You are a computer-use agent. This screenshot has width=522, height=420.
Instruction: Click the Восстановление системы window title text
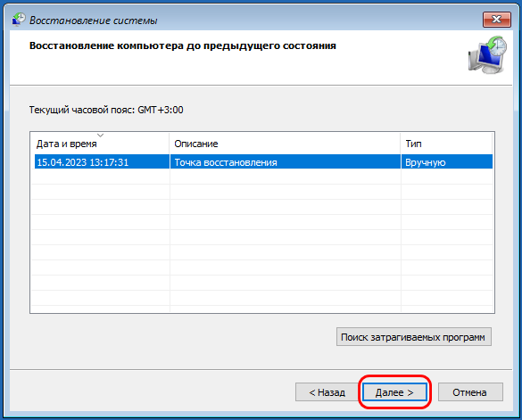(94, 21)
